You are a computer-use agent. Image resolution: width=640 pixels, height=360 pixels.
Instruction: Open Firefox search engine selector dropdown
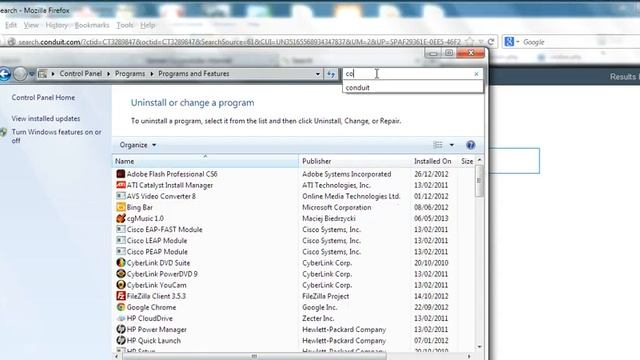pos(518,42)
